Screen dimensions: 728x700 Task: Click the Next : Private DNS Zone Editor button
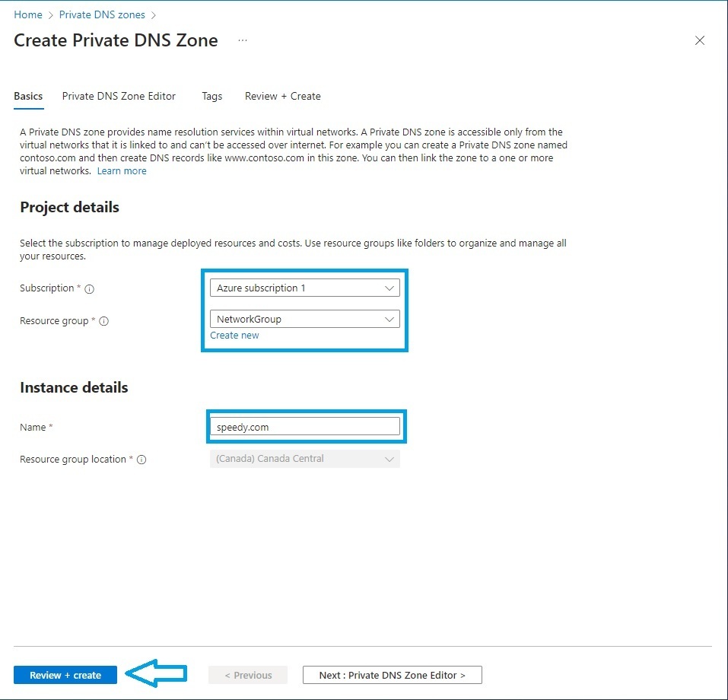tap(392, 674)
